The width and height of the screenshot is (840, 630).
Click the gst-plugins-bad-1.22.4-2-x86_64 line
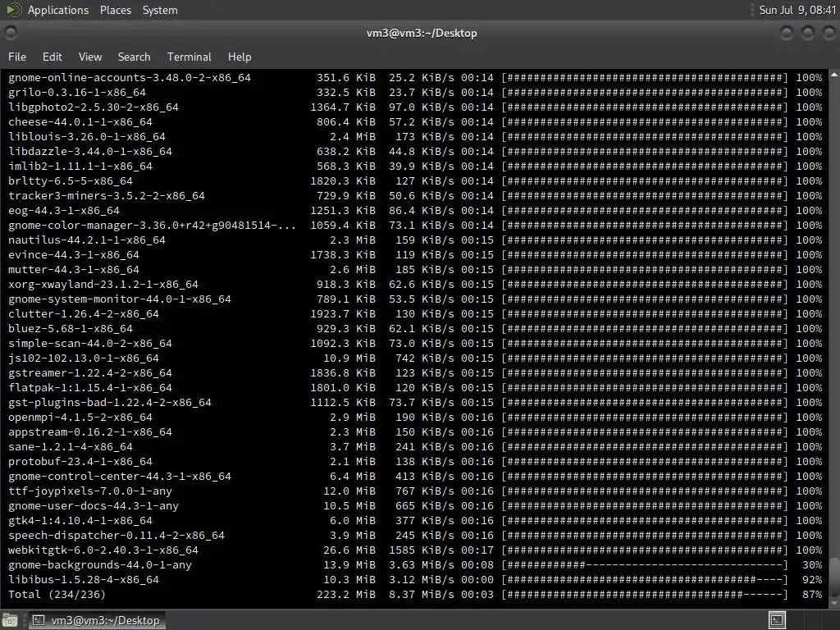coord(415,402)
